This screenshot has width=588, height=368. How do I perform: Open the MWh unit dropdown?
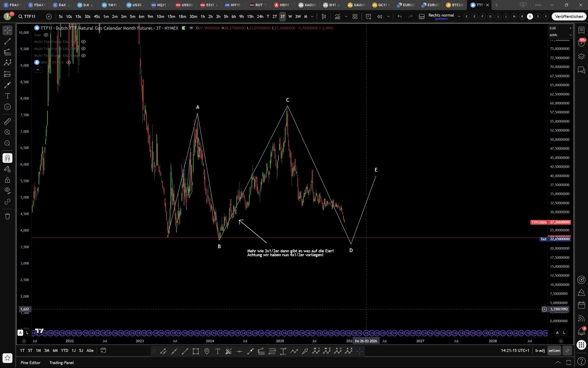(560, 35)
